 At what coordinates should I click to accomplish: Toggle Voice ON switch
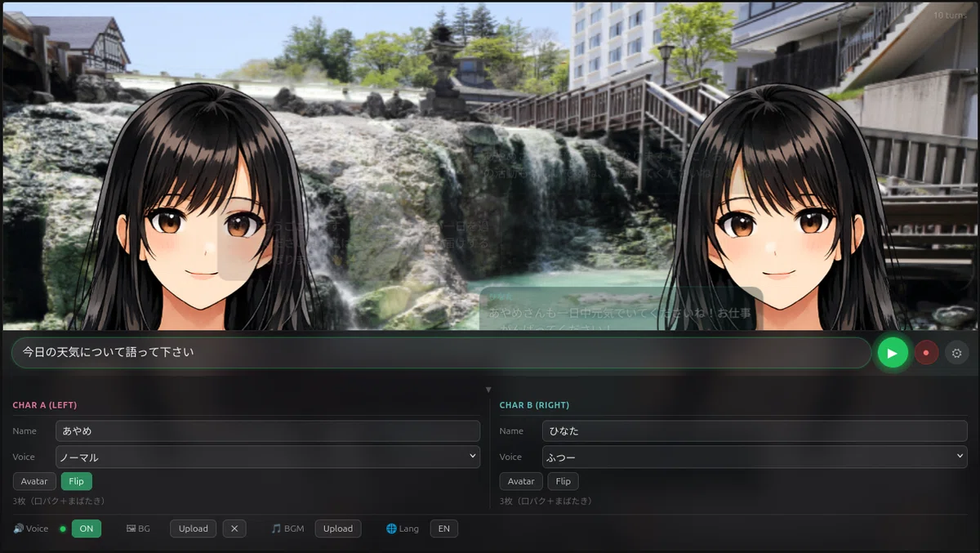(87, 528)
